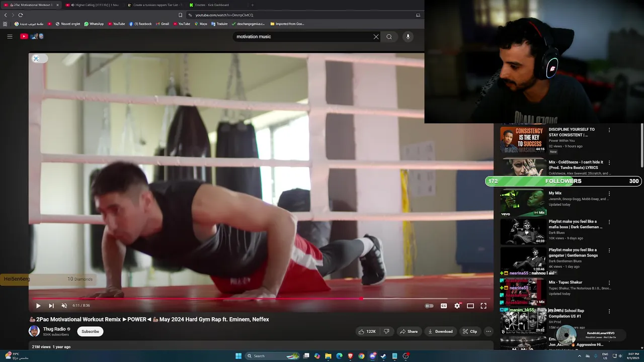The width and height of the screenshot is (644, 362).
Task: Open more actions menu below the video
Action: [x=488, y=331]
